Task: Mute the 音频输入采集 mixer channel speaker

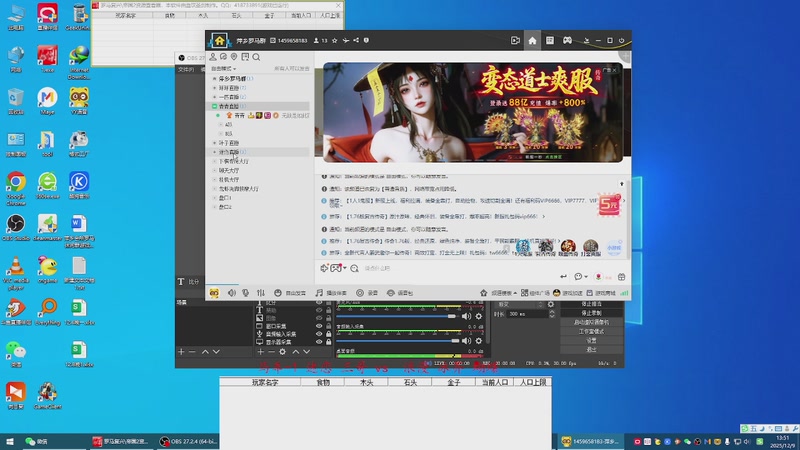Action: [x=466, y=341]
